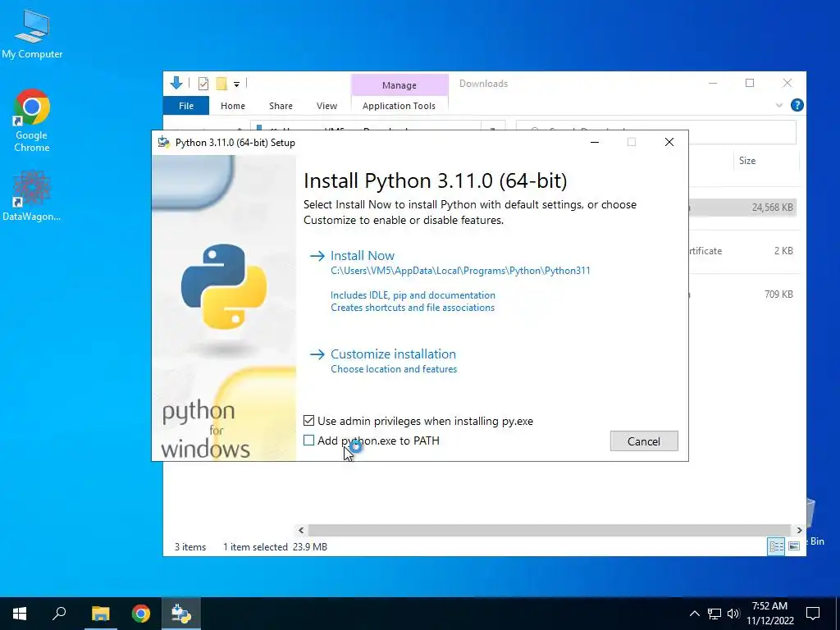Click the Size column header

[747, 161]
